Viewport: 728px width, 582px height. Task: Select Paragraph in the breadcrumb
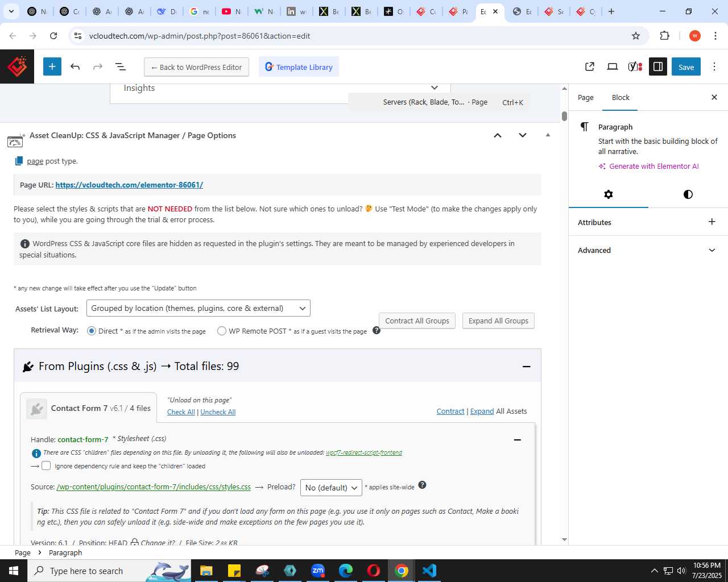click(x=65, y=552)
